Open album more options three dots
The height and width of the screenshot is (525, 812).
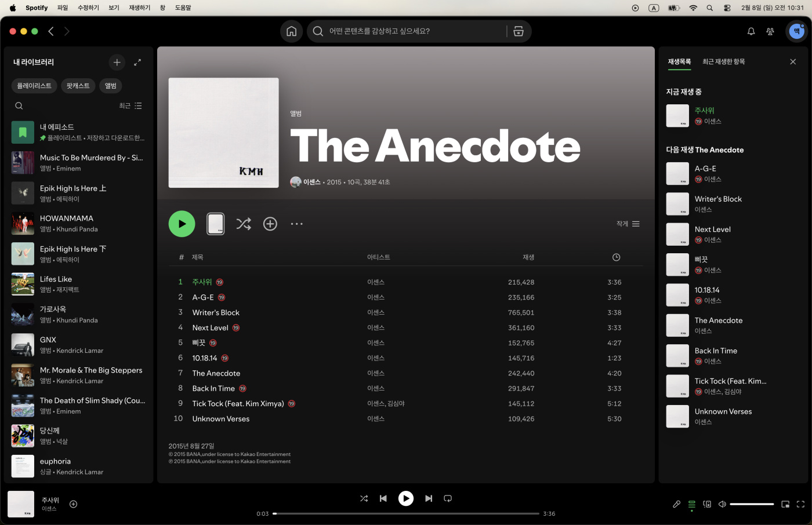[x=296, y=224]
